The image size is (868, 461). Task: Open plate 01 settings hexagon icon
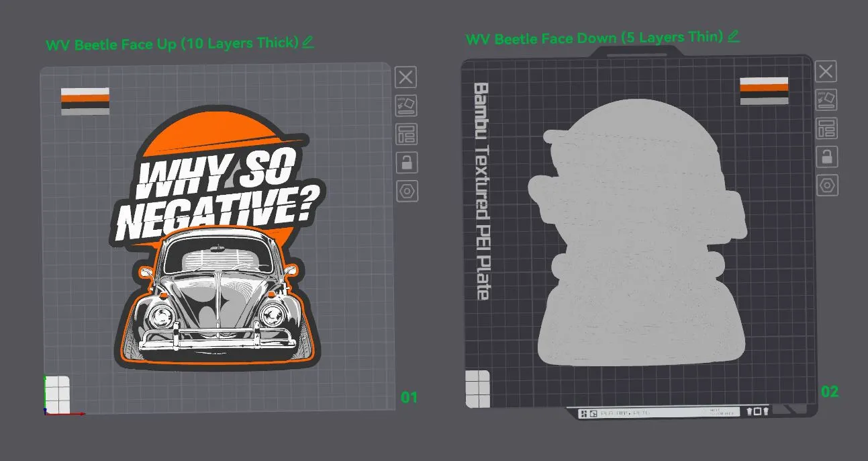tap(405, 191)
